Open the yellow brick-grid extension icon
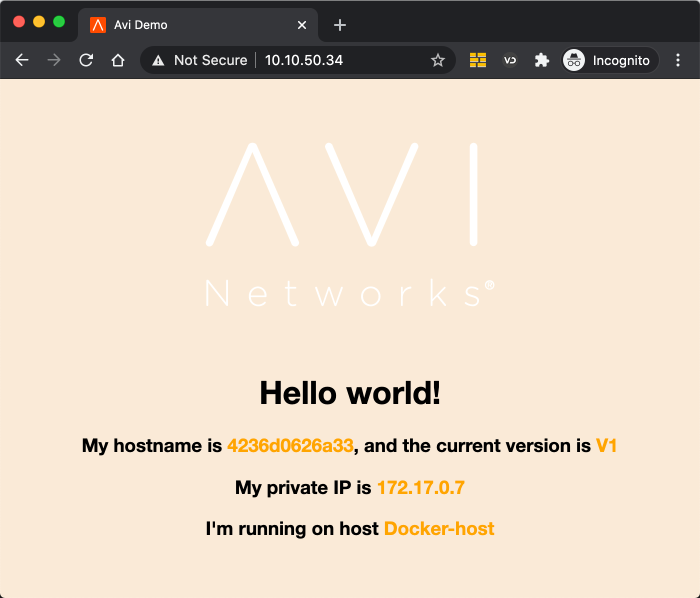The height and width of the screenshot is (598, 700). coord(478,60)
